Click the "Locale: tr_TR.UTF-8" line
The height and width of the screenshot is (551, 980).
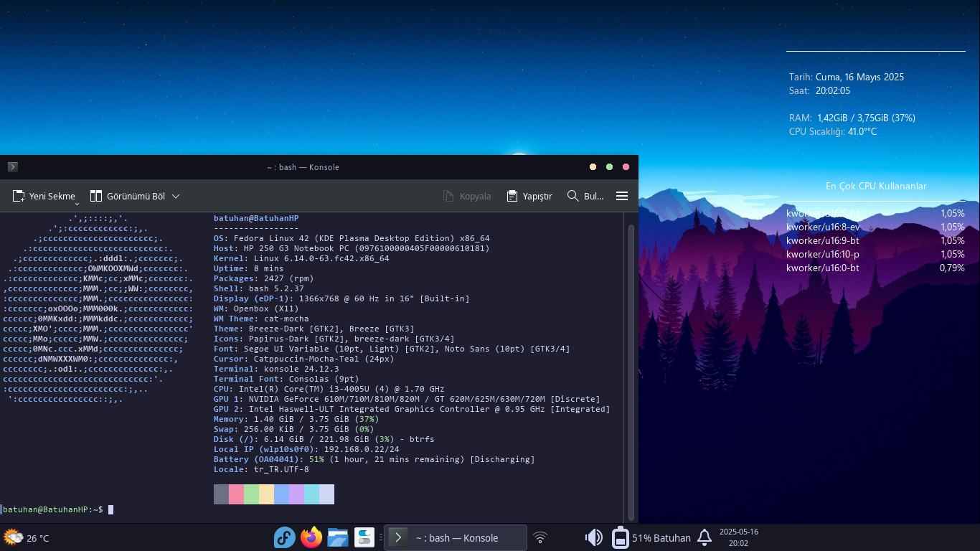coord(261,469)
